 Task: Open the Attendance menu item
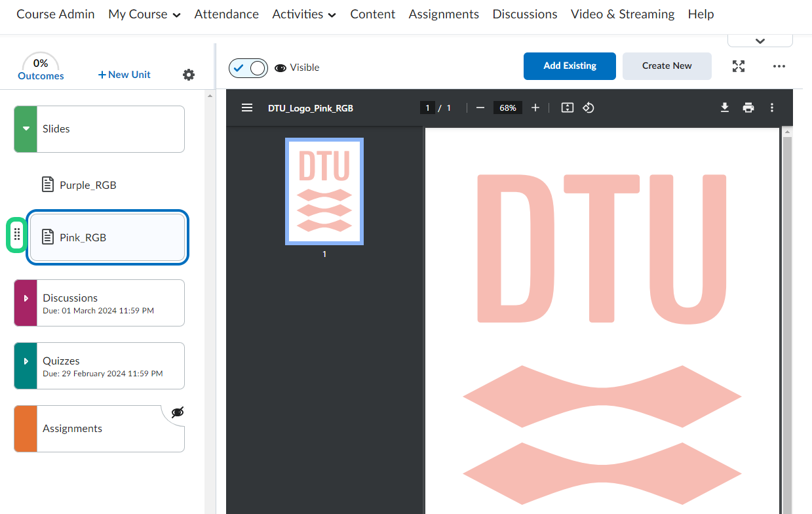coord(226,14)
